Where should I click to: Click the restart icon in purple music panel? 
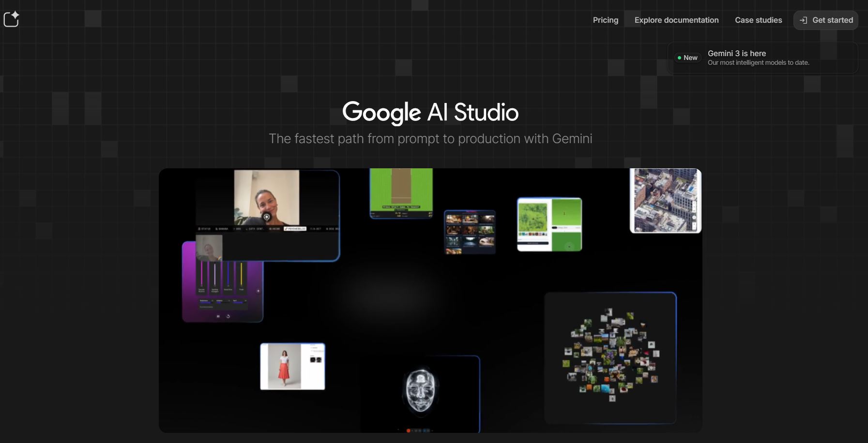[x=228, y=316]
